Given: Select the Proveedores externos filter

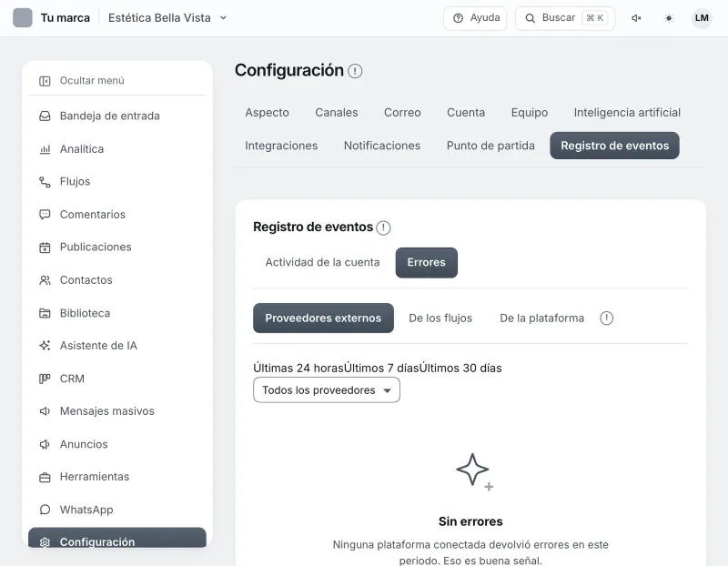Looking at the screenshot, I should click(x=323, y=318).
